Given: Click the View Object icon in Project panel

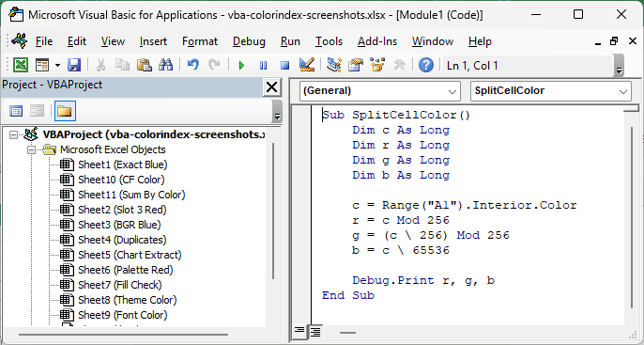Looking at the screenshot, I should tap(37, 111).
